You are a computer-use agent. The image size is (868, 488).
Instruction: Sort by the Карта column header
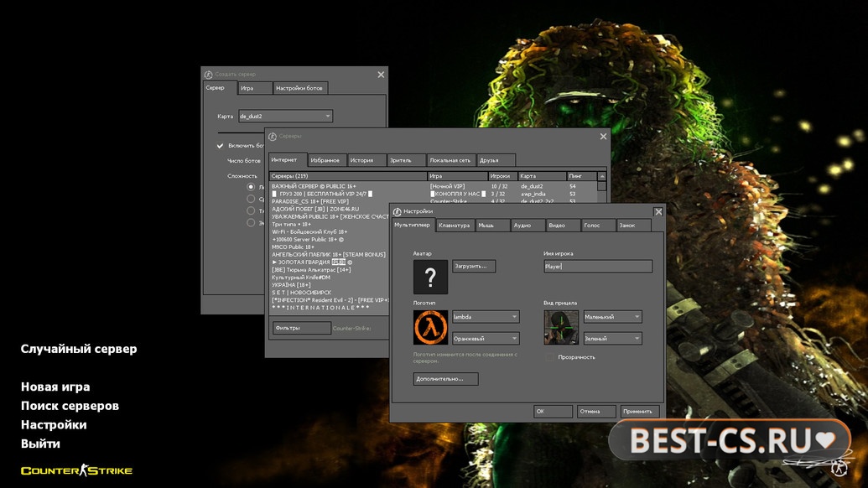[542, 176]
